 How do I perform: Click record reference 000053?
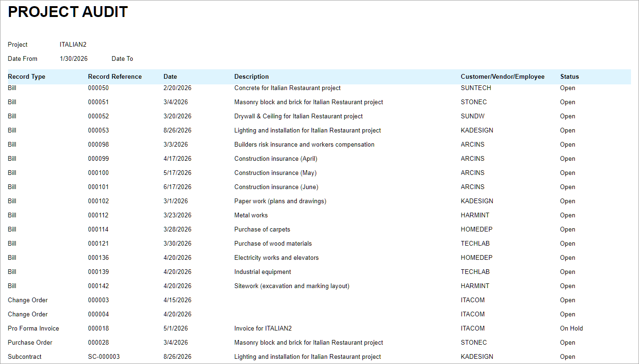pos(98,130)
